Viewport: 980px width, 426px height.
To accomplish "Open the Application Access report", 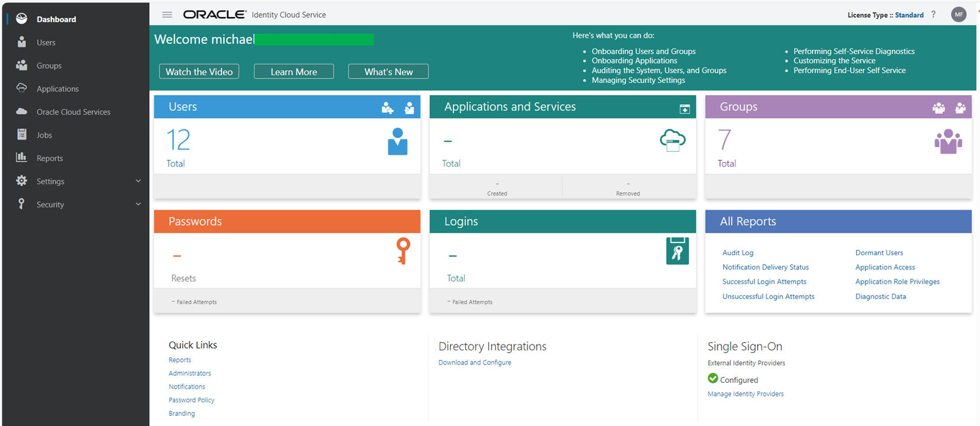I will (x=885, y=267).
